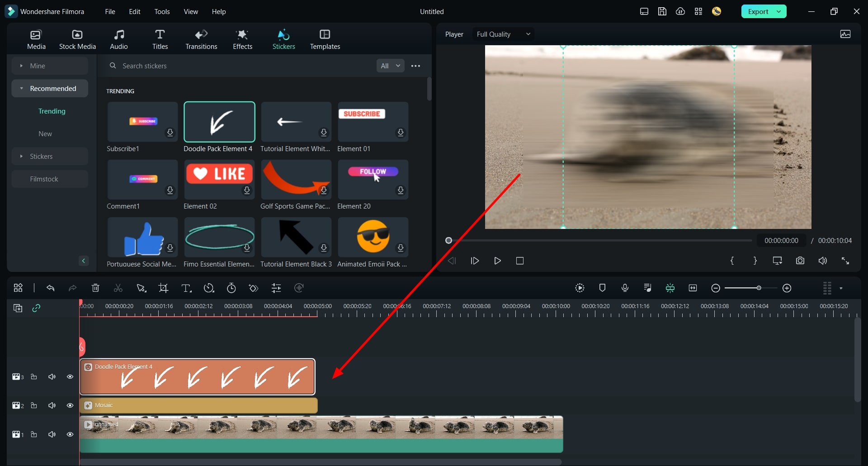Collapse the Recommended category

(x=21, y=88)
